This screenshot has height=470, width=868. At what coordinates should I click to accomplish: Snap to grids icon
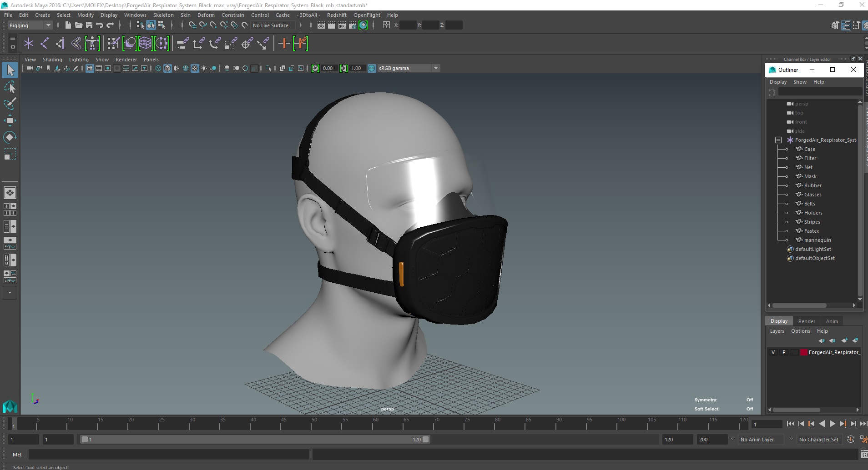pos(192,25)
